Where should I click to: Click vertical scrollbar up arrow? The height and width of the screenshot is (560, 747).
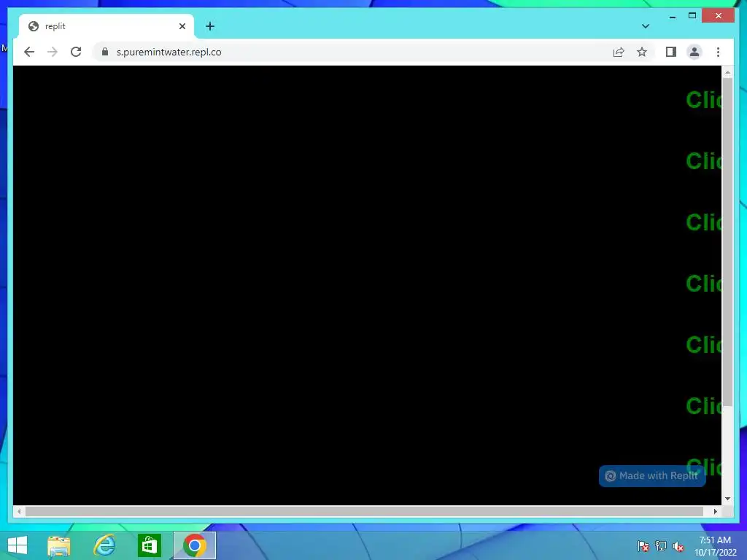point(727,72)
